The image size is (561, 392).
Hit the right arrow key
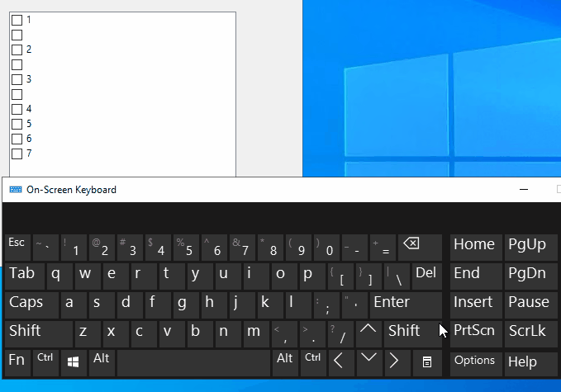point(397,362)
